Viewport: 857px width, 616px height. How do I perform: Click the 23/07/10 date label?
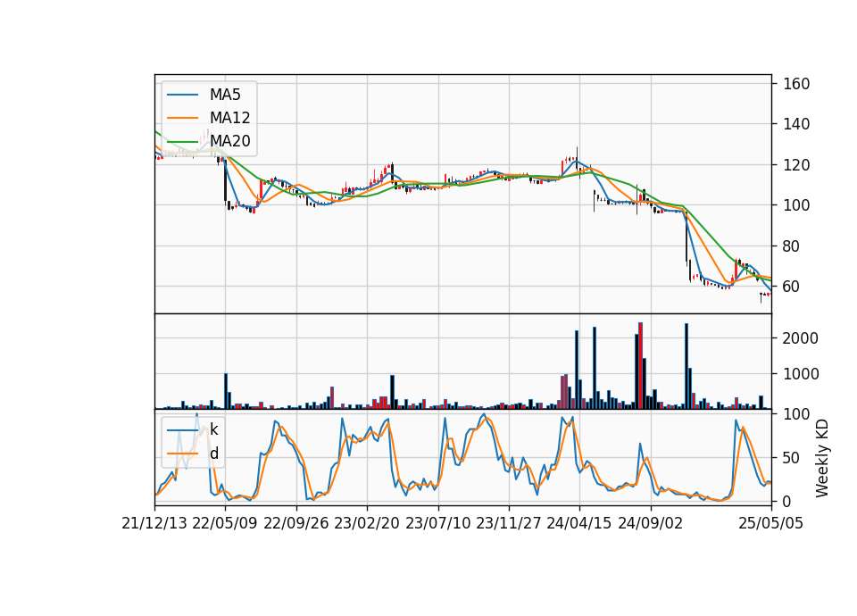437,523
